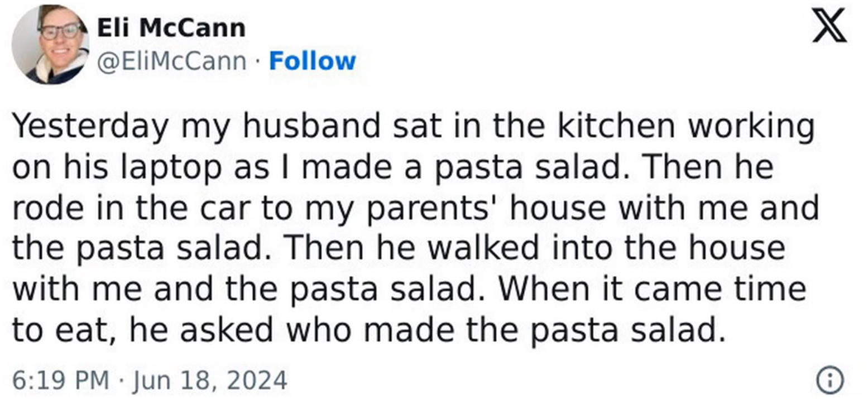Viewport: 868px width, 399px height.
Task: Click the dot separator before Follow
Action: pos(257,61)
